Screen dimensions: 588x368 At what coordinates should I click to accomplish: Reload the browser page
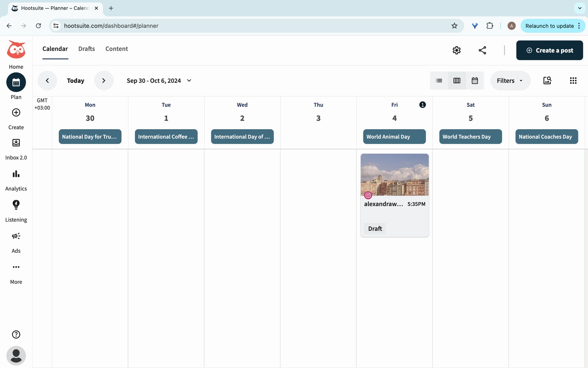tap(38, 26)
